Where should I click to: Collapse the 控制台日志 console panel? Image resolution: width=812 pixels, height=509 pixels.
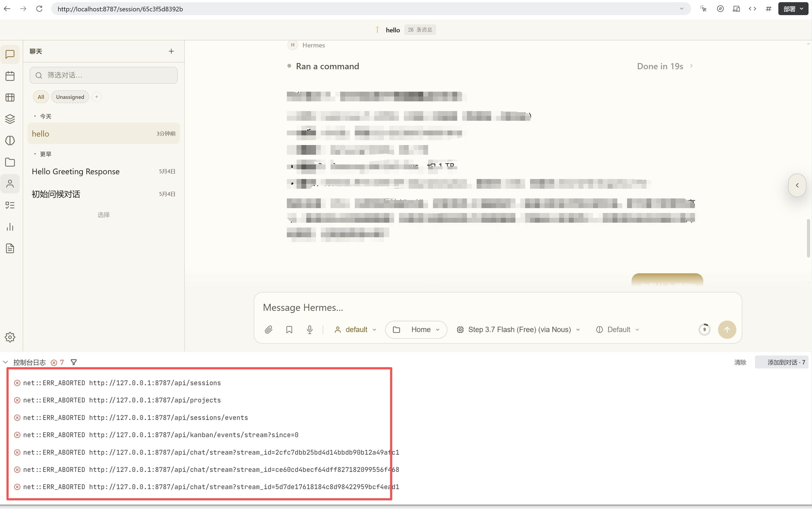point(5,362)
